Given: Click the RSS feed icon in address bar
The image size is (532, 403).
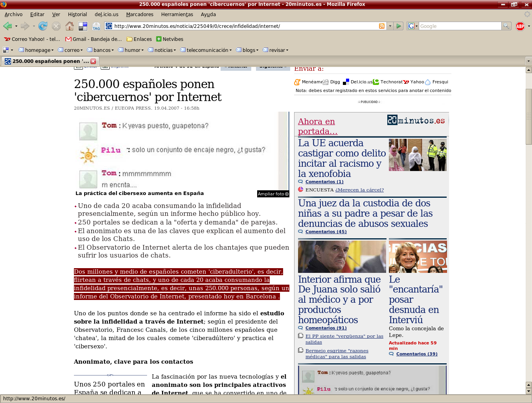Looking at the screenshot, I should click(x=381, y=26).
